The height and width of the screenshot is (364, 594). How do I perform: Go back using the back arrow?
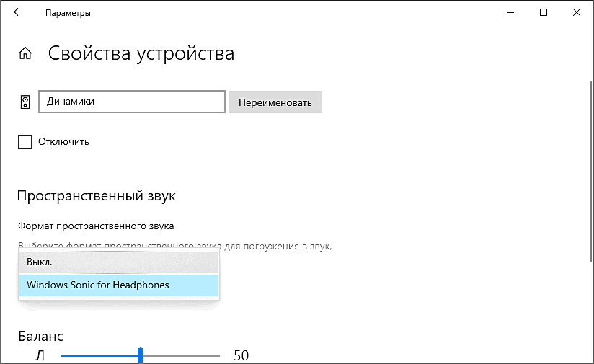click(18, 13)
